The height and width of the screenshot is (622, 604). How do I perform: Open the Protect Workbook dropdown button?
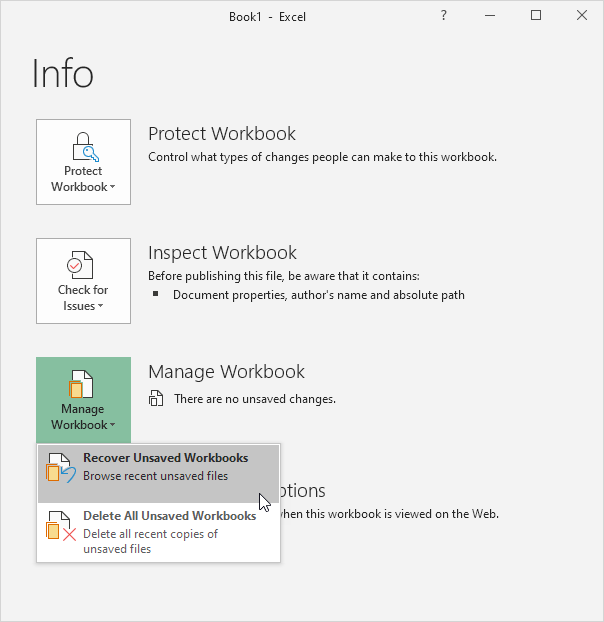coord(83,162)
